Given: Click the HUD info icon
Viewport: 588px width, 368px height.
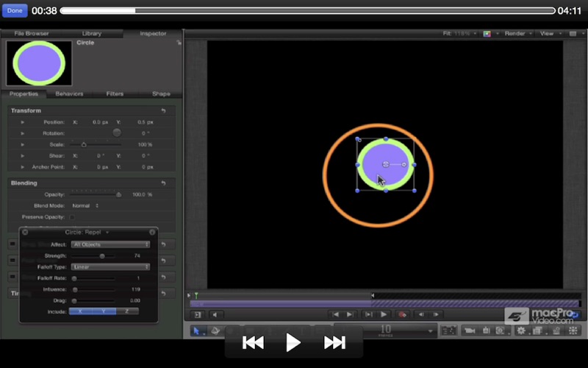Looking at the screenshot, I should click(152, 232).
